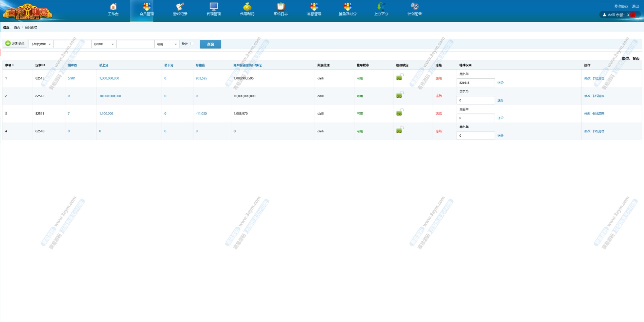Toggle the 统计 checkbox
The image size is (644, 322).
click(192, 44)
